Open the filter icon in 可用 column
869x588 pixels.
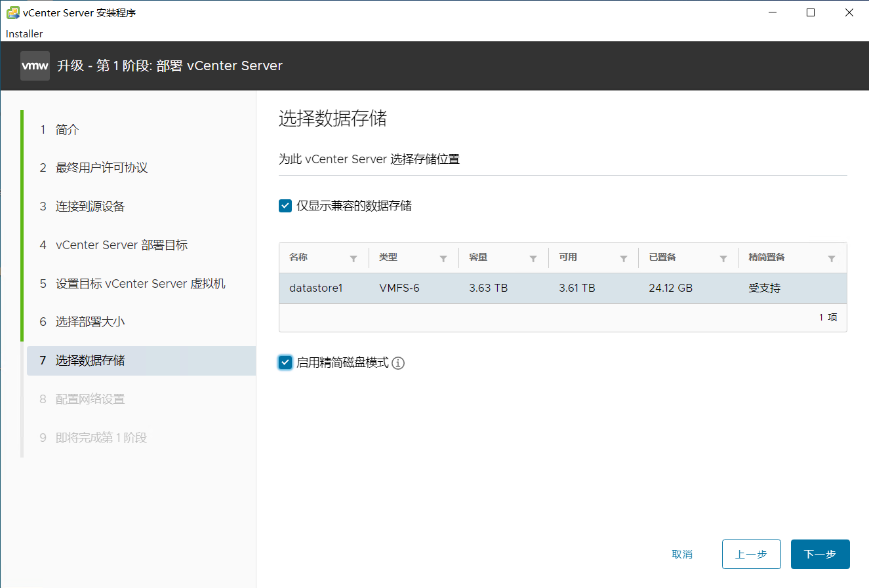tap(624, 259)
